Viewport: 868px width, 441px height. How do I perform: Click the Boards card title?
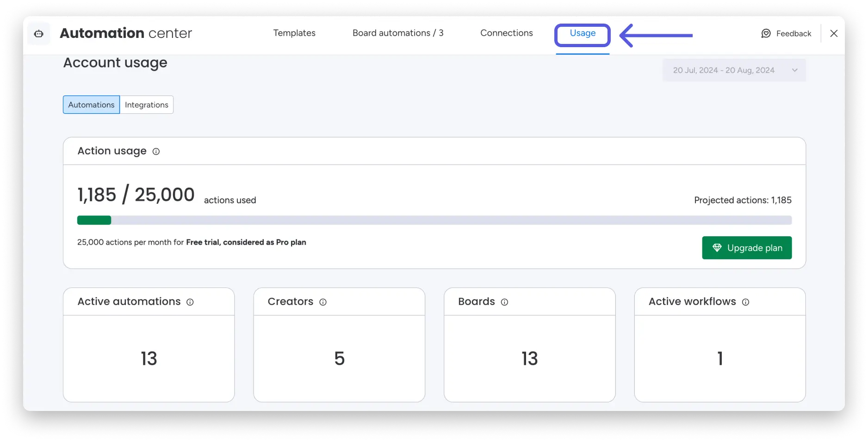[477, 301]
